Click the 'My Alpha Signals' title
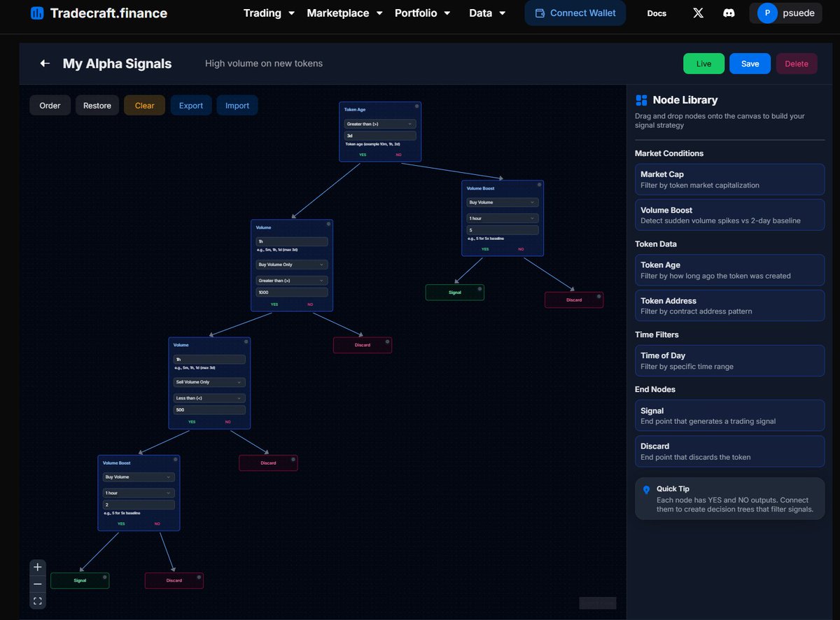 pos(117,64)
